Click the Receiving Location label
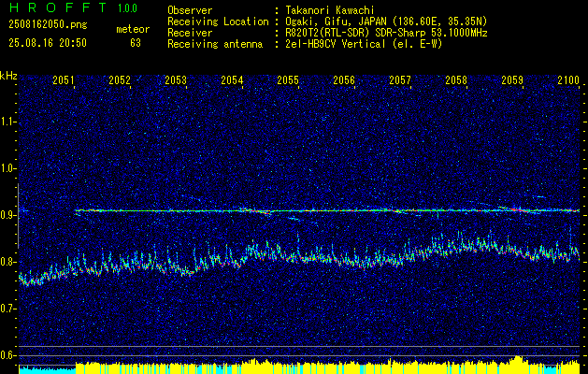 [218, 22]
